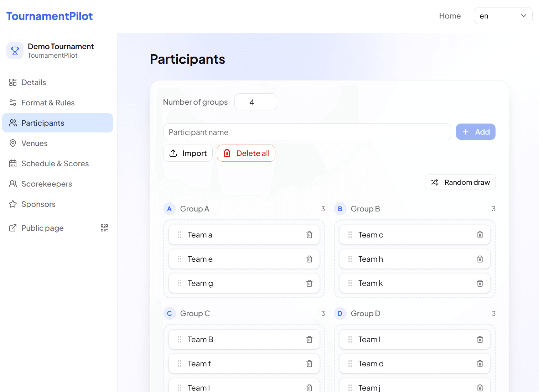Delete Team e using its trash icon
The width and height of the screenshot is (539, 392).
point(309,259)
